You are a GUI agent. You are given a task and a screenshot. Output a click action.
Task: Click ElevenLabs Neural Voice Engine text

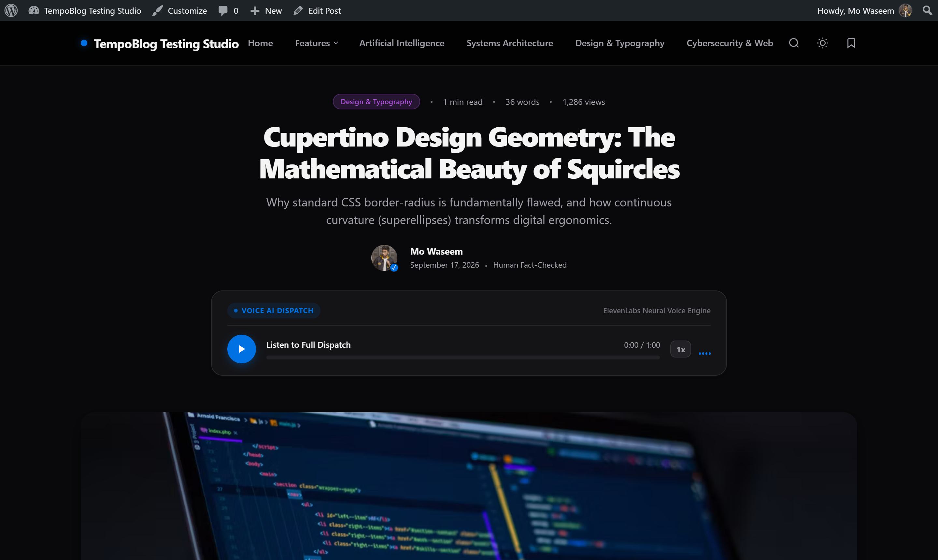tap(657, 311)
